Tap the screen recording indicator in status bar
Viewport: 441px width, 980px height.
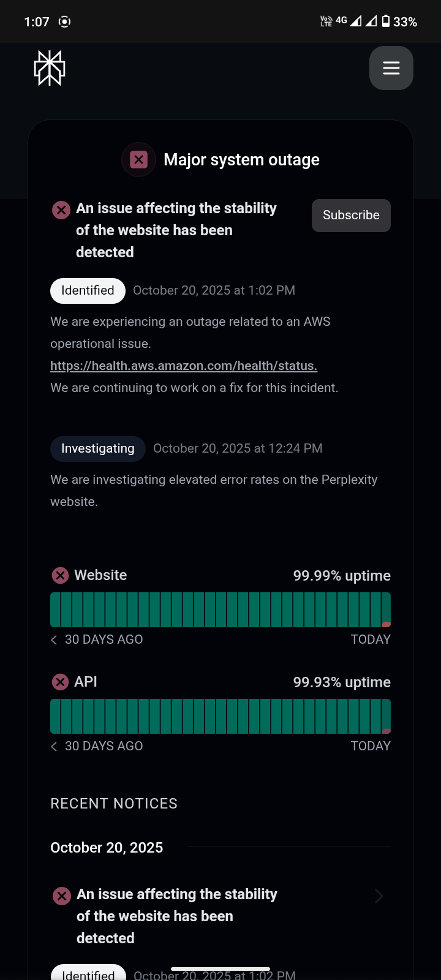tap(64, 22)
